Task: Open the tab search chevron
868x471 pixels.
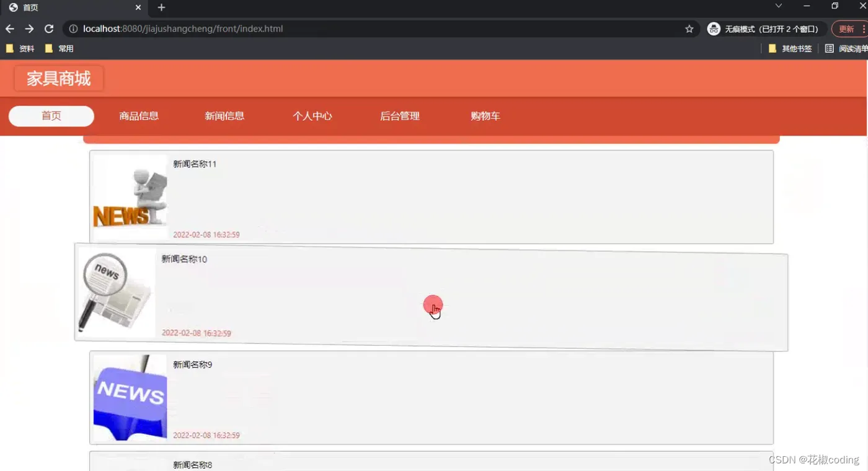Action: coord(779,6)
